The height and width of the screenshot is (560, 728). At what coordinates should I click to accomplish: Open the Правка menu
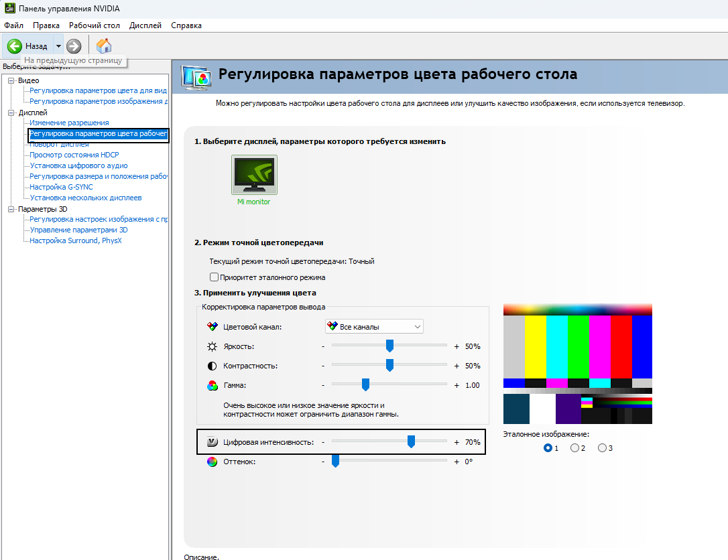coord(46,25)
